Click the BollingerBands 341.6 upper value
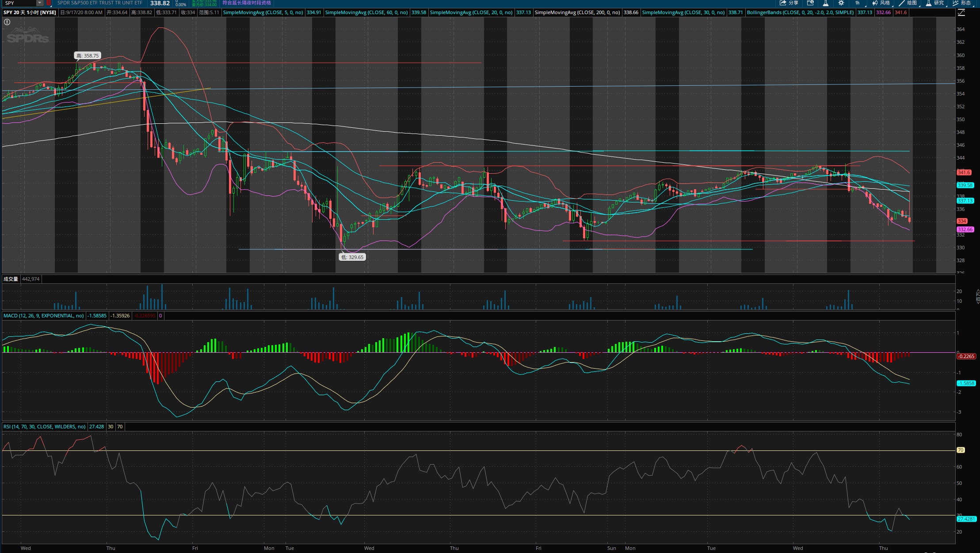Viewport: 980px width, 553px height. (900, 12)
